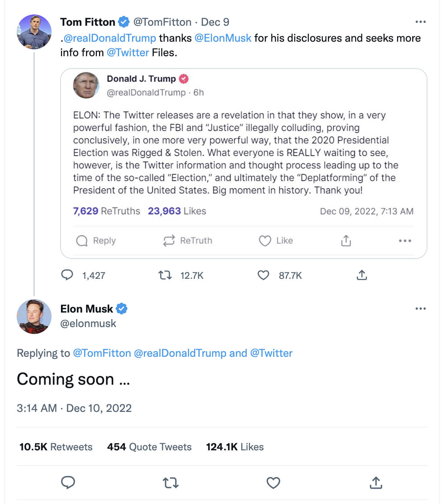Retweet Elon Musk's Coming soon tweet

[171, 483]
